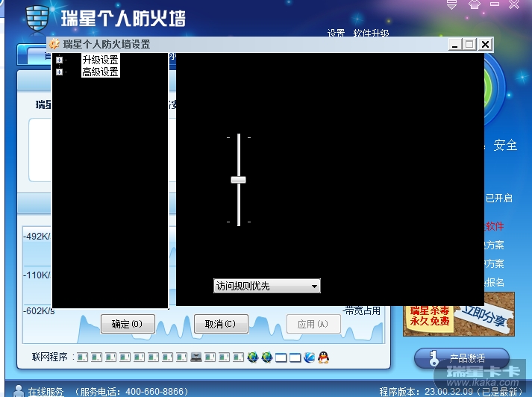Image resolution: width=532 pixels, height=397 pixels.
Task: Minimize the main firewall window
Action: coord(495,4)
